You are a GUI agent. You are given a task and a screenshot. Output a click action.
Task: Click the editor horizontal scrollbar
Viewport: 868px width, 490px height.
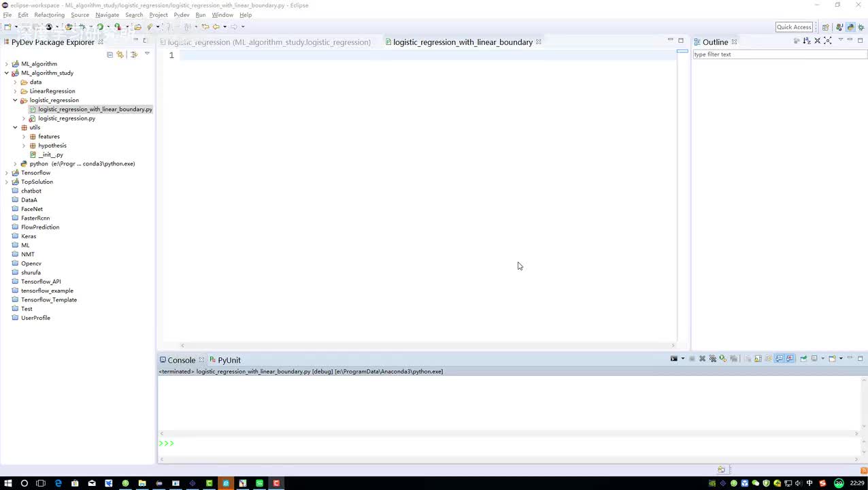pyautogui.click(x=429, y=345)
